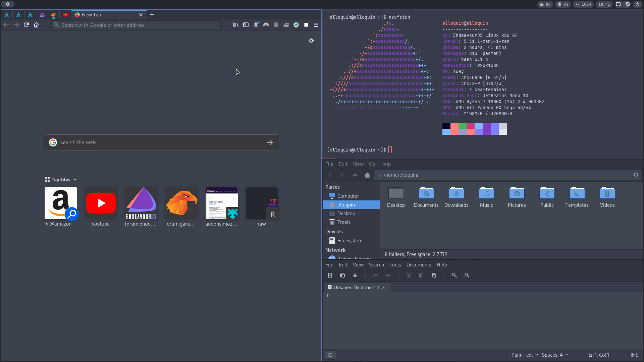Create new document in text editor
Viewport: 644px width, 362px height.
(x=330, y=275)
